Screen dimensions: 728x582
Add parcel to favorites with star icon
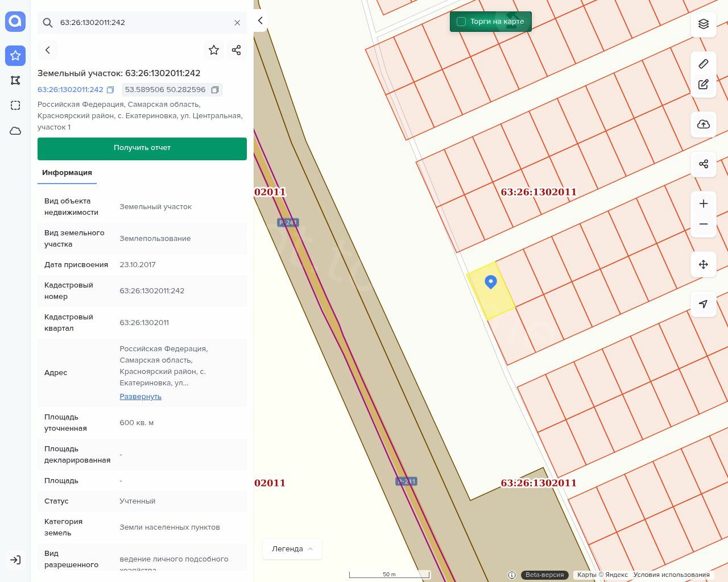[214, 50]
